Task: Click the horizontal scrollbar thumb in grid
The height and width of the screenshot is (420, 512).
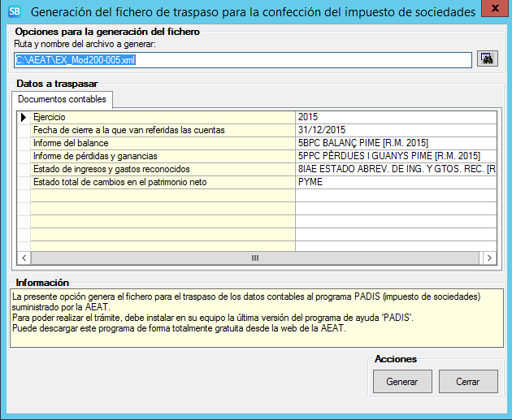Action: tap(254, 258)
